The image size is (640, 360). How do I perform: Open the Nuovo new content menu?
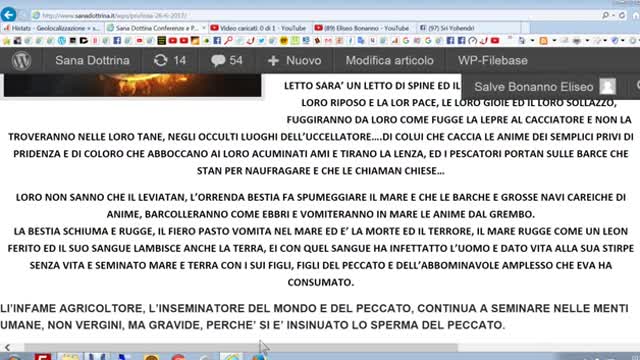294,60
